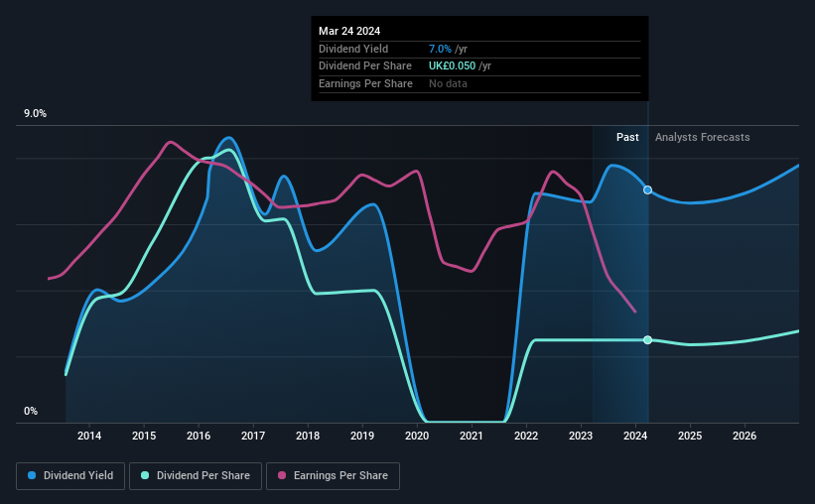Click the pink Earnings Per Share legend dot
This screenshot has width=815, height=504.
tap(282, 475)
